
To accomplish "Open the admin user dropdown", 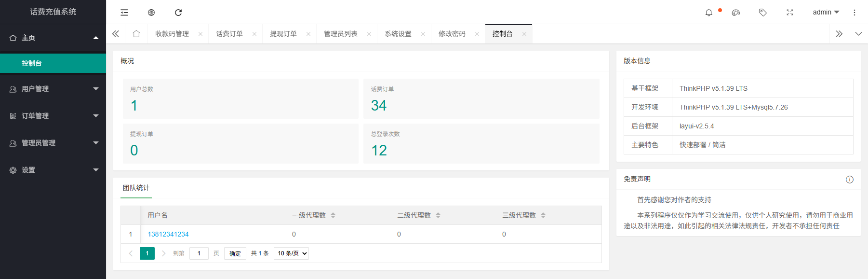I will pos(826,13).
